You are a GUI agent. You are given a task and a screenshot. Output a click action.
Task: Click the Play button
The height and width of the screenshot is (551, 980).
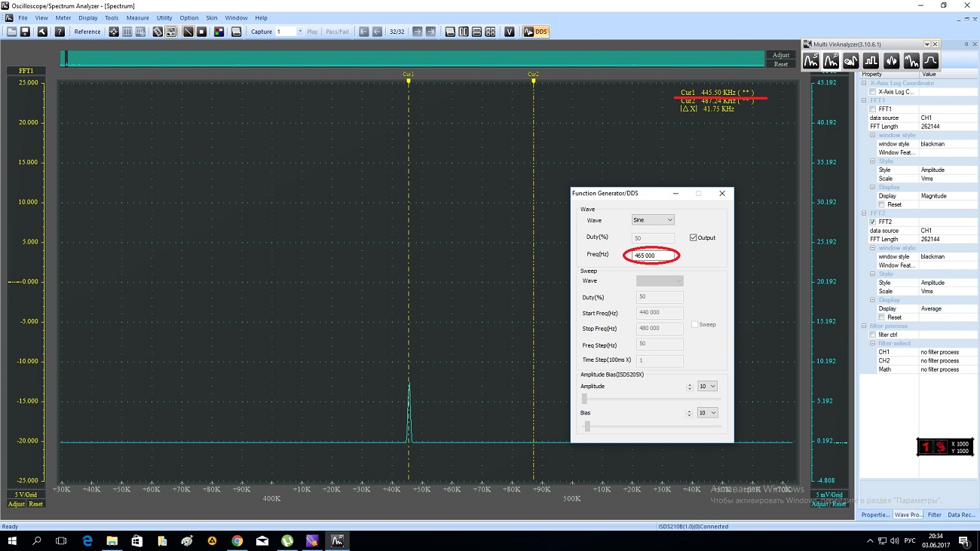coord(312,32)
